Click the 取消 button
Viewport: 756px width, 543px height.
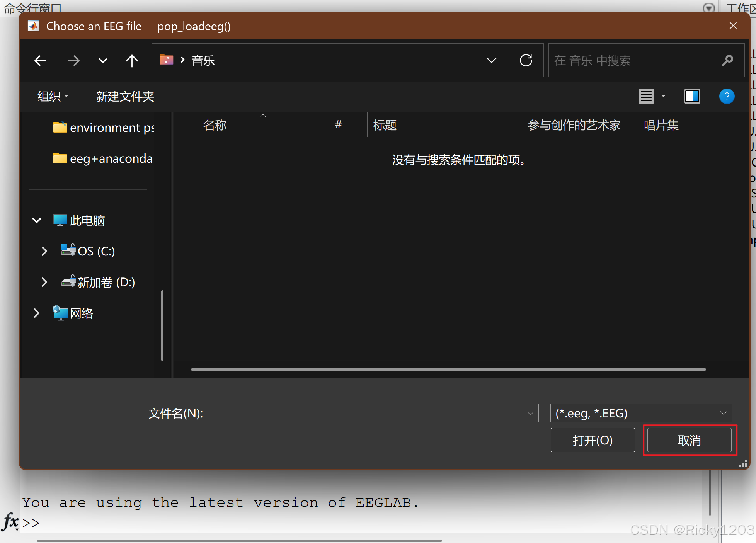pos(690,440)
